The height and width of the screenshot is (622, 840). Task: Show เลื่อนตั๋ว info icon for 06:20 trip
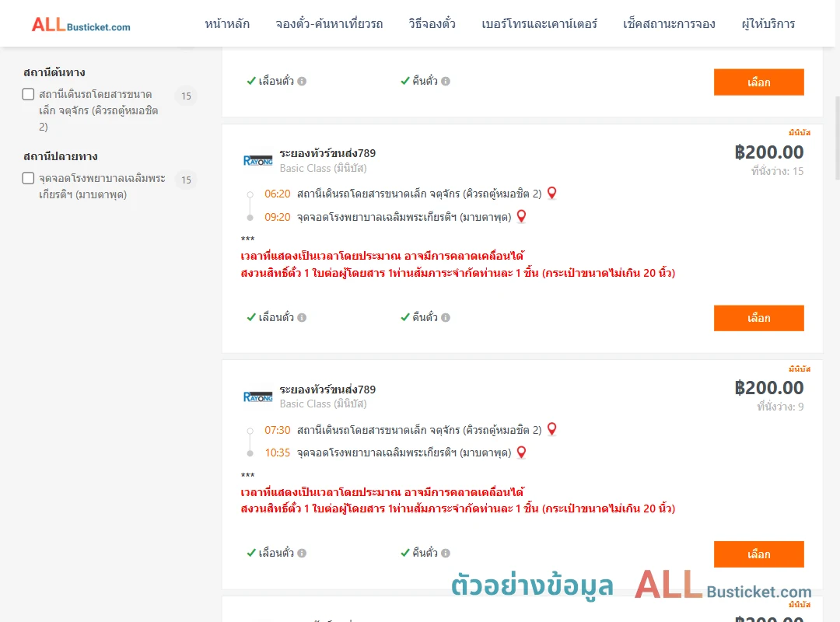point(302,318)
